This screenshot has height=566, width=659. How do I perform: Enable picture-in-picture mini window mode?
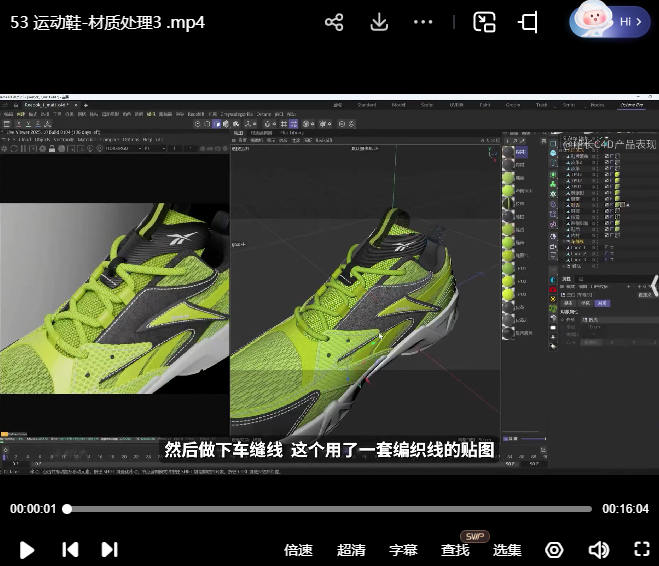(x=485, y=22)
